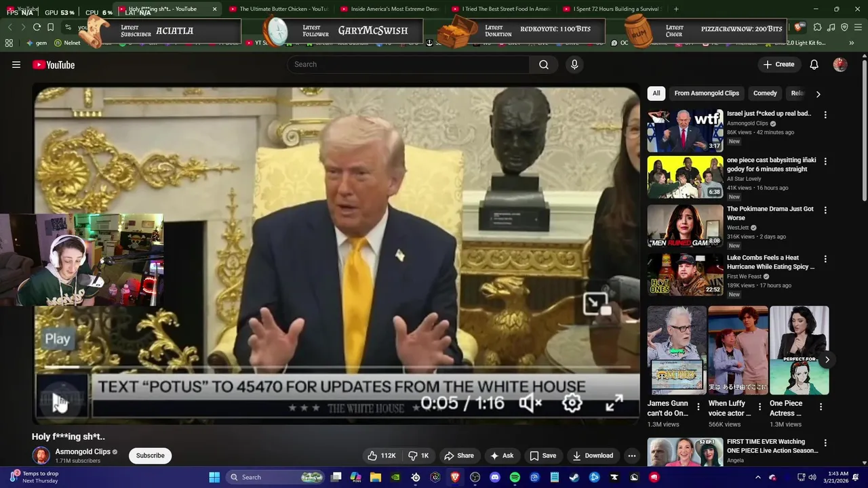Download the video
The image size is (868, 488).
(593, 455)
